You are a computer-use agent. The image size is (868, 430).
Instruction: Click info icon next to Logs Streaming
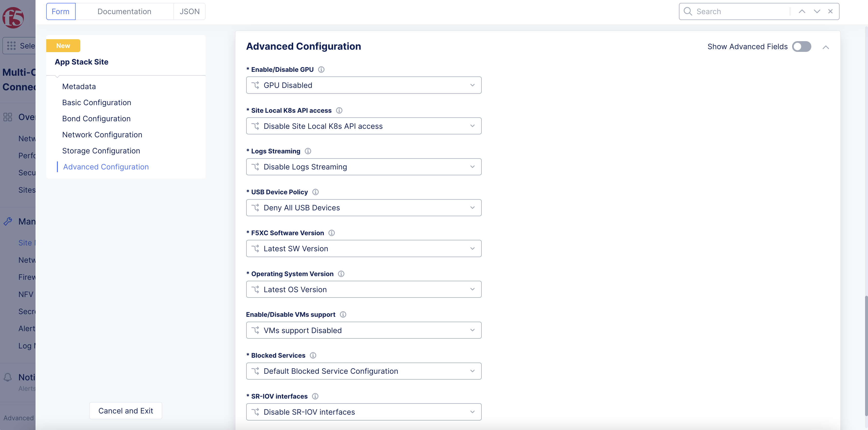pyautogui.click(x=308, y=151)
